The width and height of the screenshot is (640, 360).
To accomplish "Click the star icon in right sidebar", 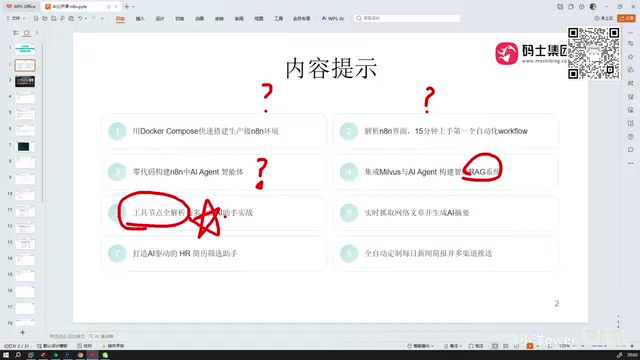I will click(x=631, y=57).
